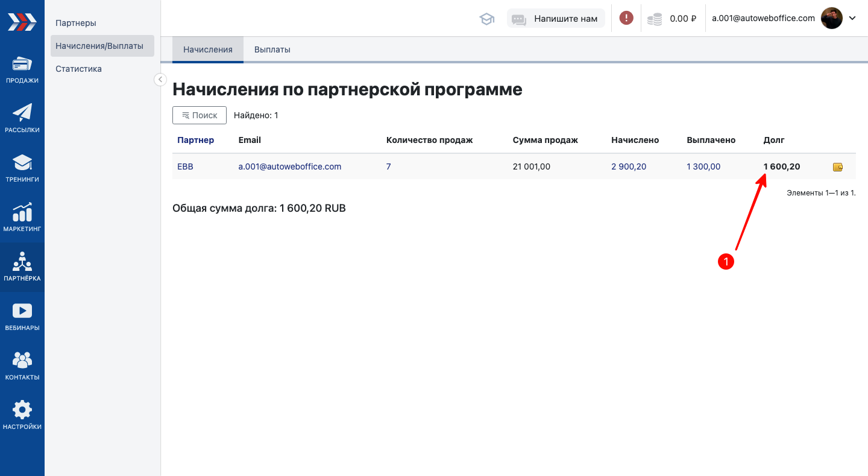
Task: Open the partner email a.001@autoweboffice.com link
Action: (x=290, y=167)
